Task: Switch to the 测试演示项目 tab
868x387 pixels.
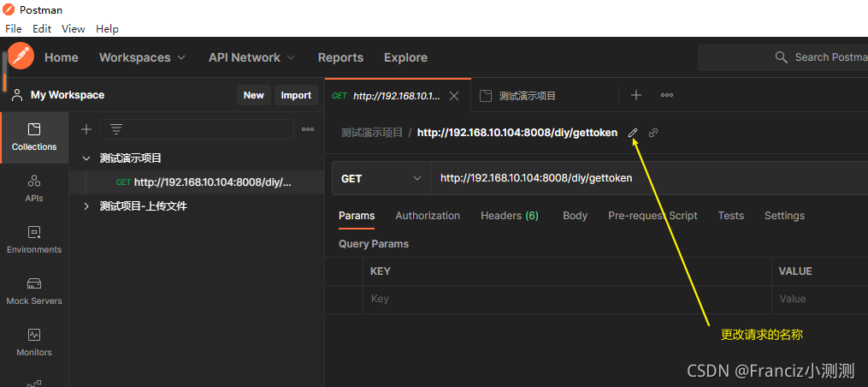Action: [x=545, y=96]
